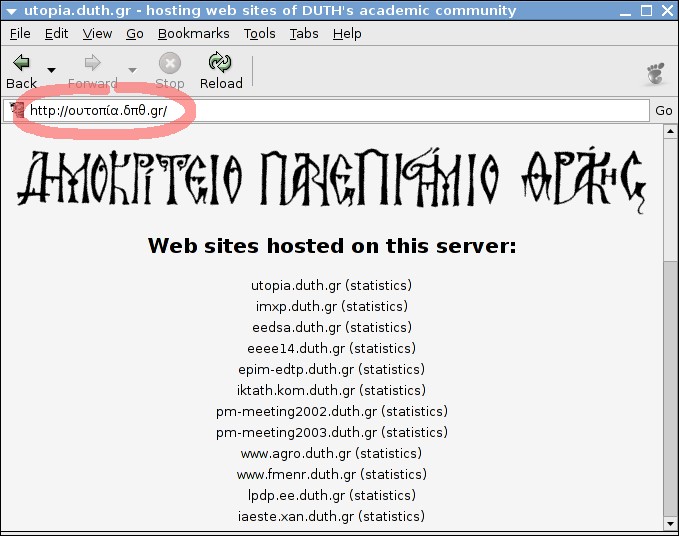Click the vertical scrollbar down arrow

670,523
